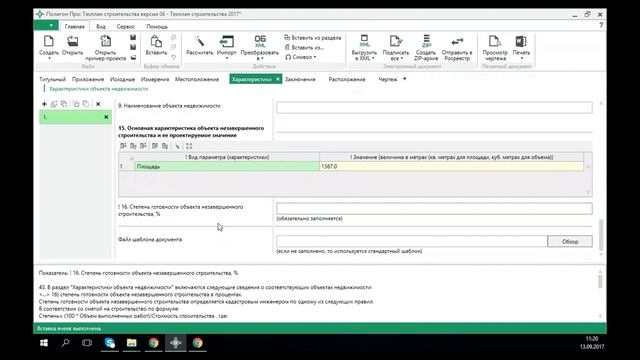Screen dimensions: 640x360
Task: Open the Windows Start menu
Action: [44, 343]
